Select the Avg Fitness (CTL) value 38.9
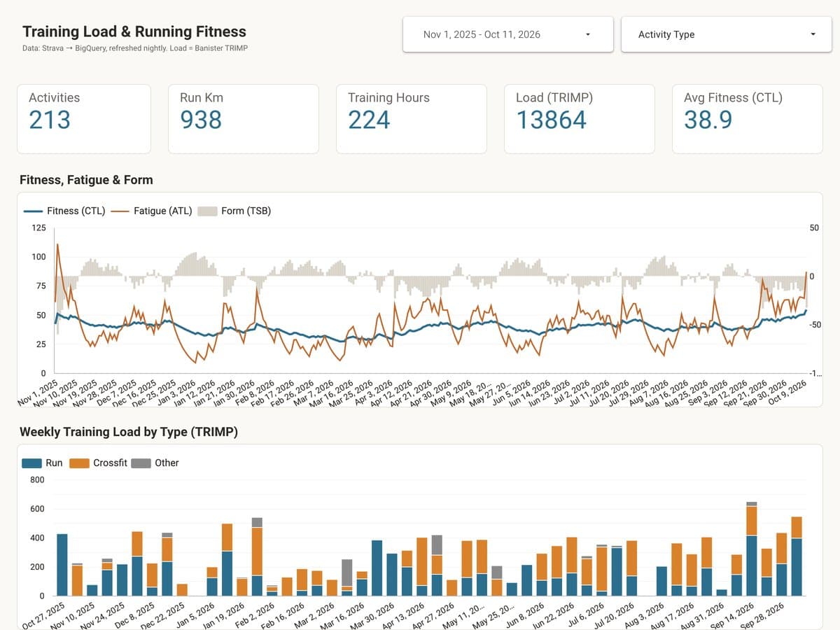This screenshot has width=840, height=630. 708,120
